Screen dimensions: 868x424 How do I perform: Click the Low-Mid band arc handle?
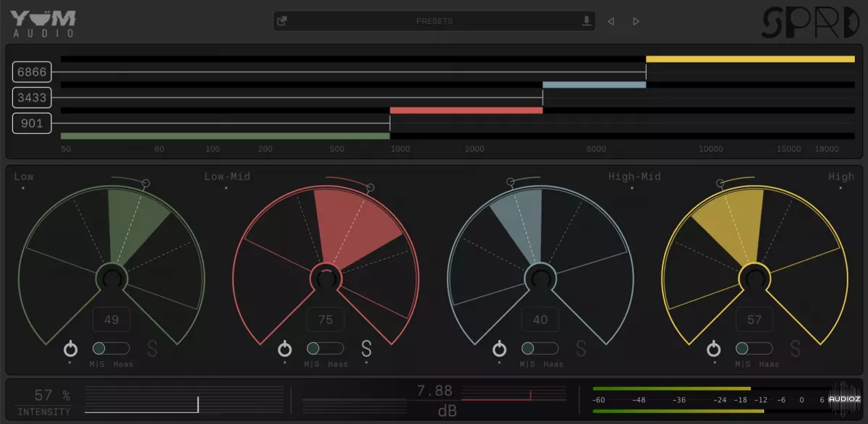(x=370, y=187)
